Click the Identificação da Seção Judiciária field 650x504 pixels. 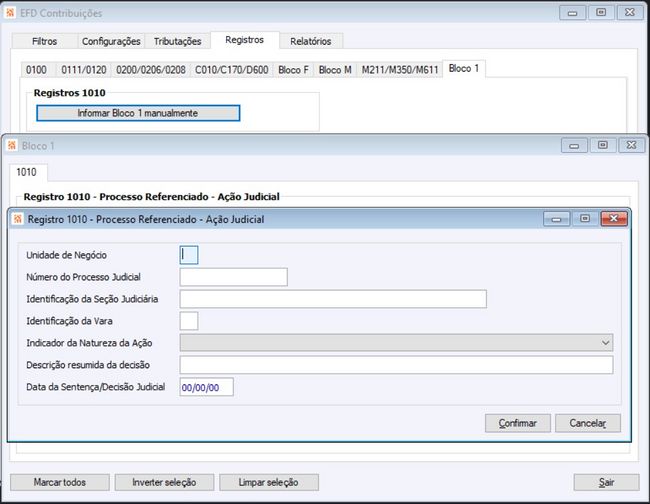[333, 299]
